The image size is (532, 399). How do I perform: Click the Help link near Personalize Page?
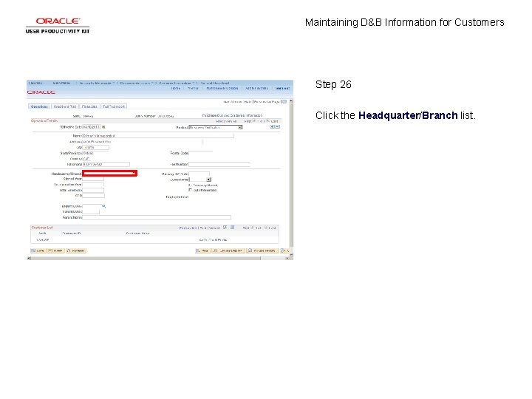(x=248, y=101)
